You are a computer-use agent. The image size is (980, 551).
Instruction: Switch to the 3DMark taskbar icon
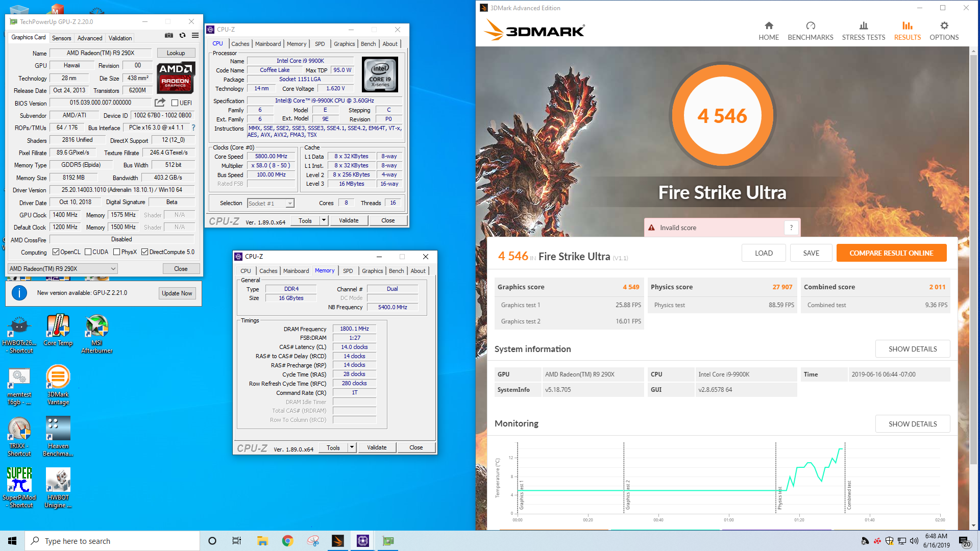337,541
